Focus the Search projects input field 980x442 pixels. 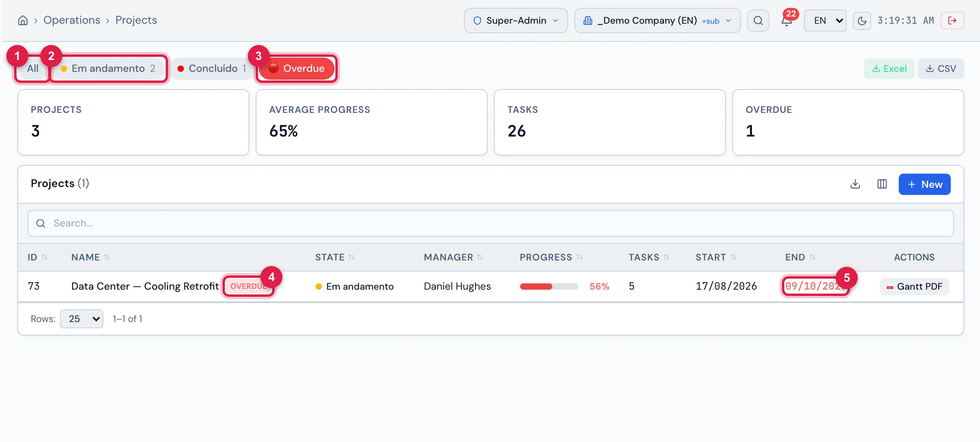[490, 223]
